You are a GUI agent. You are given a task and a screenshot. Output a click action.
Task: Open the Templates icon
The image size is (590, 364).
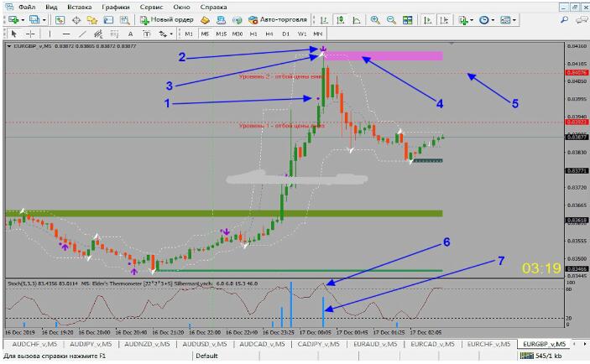(505, 20)
